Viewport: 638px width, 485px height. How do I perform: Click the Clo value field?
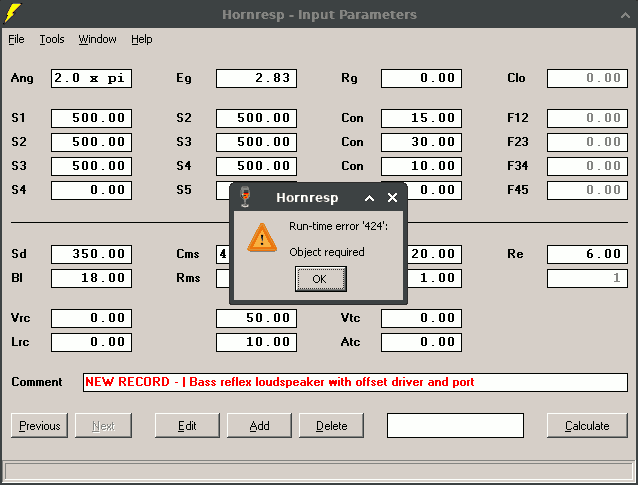pyautogui.click(x=587, y=78)
